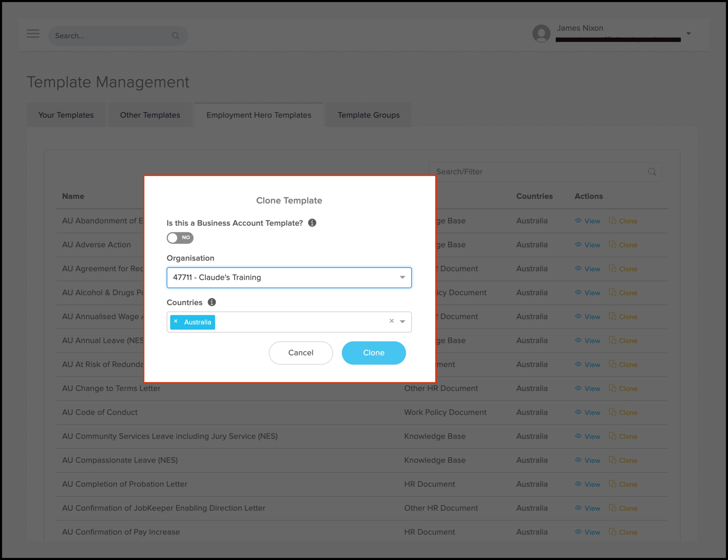Screen dimensions: 728x560
Task: Cancel the Clone Template dialog
Action: (x=301, y=353)
